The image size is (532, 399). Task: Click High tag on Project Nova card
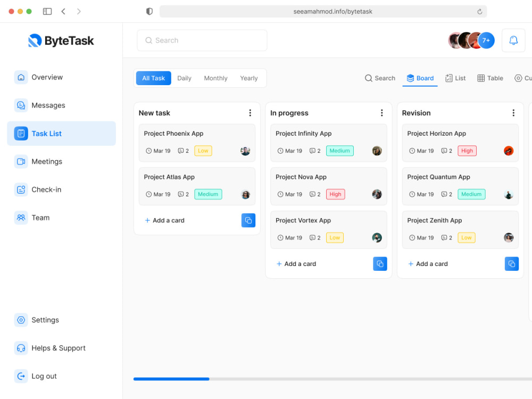click(x=335, y=194)
